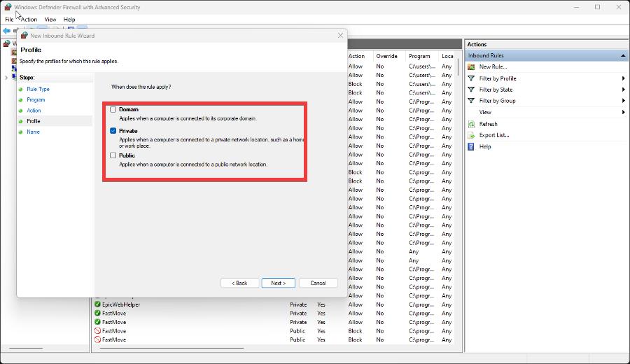Click the EpicWebHelper green check icon
This screenshot has height=364, width=630.
(x=97, y=304)
